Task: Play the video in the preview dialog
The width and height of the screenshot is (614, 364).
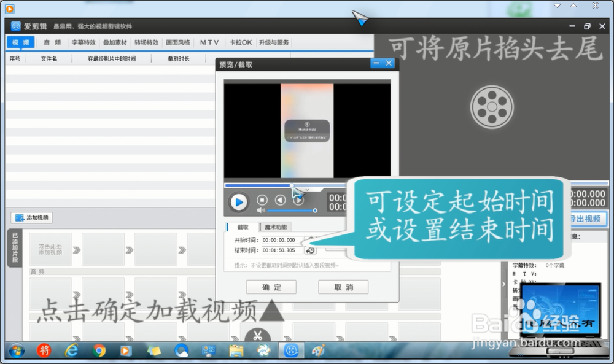Action: pos(238,203)
